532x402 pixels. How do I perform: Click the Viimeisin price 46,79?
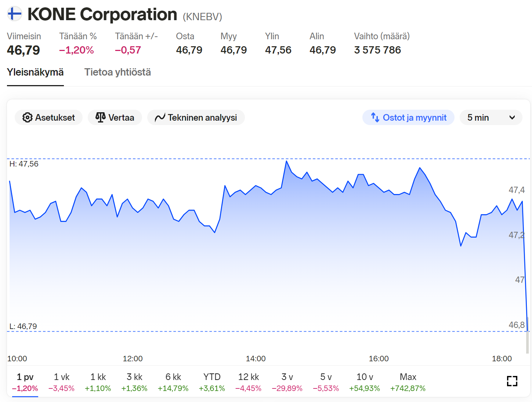pyautogui.click(x=23, y=50)
